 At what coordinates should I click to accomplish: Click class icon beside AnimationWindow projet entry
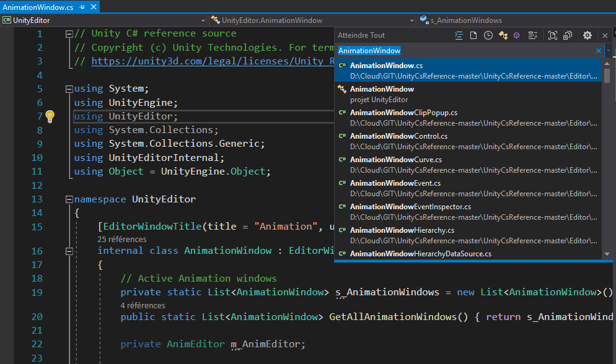click(342, 89)
